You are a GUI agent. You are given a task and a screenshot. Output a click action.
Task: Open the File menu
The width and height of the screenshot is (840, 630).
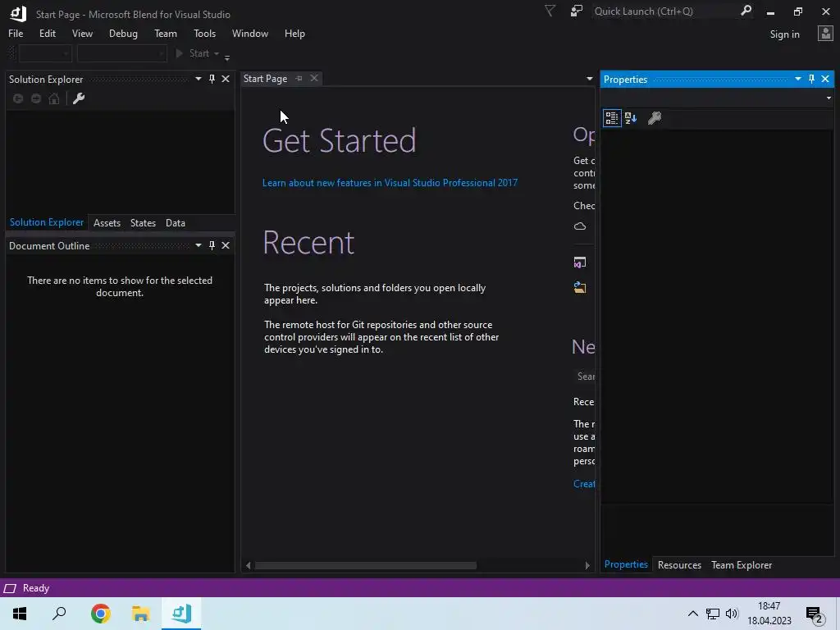point(16,33)
